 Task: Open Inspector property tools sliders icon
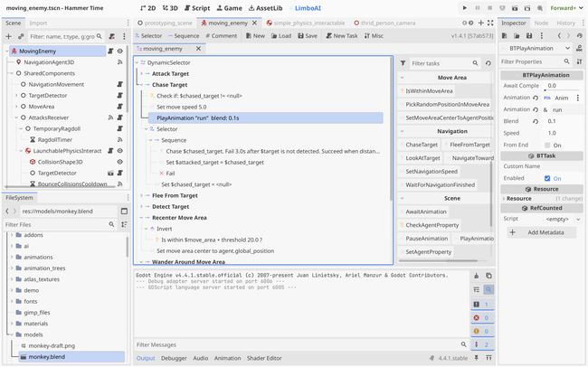pos(579,61)
